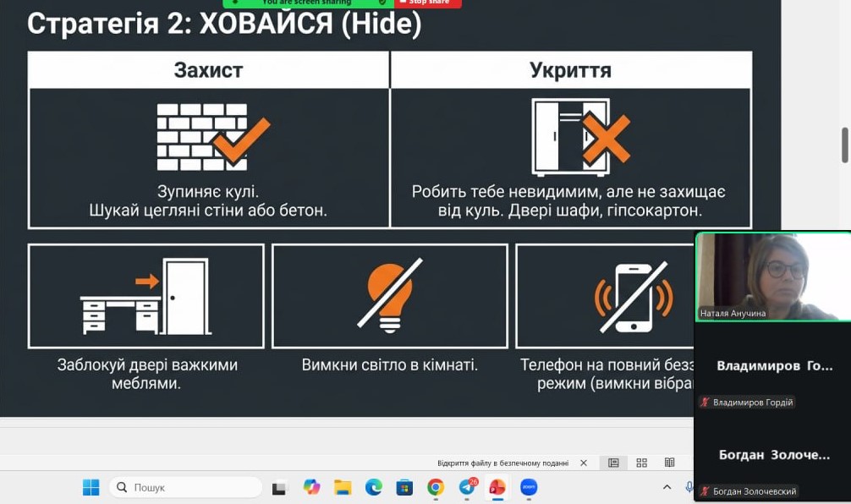Open the Zoom app in the taskbar
Screen dimensions: 851x504
pyautogui.click(x=529, y=487)
